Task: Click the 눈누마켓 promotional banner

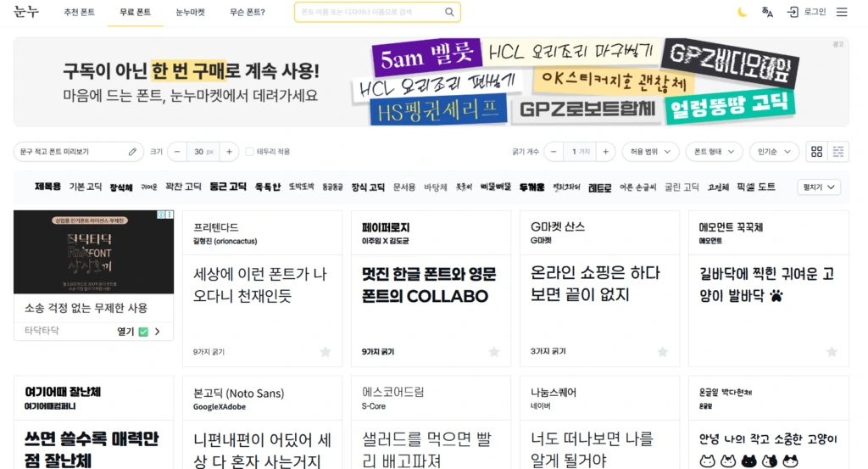Action: [431, 82]
